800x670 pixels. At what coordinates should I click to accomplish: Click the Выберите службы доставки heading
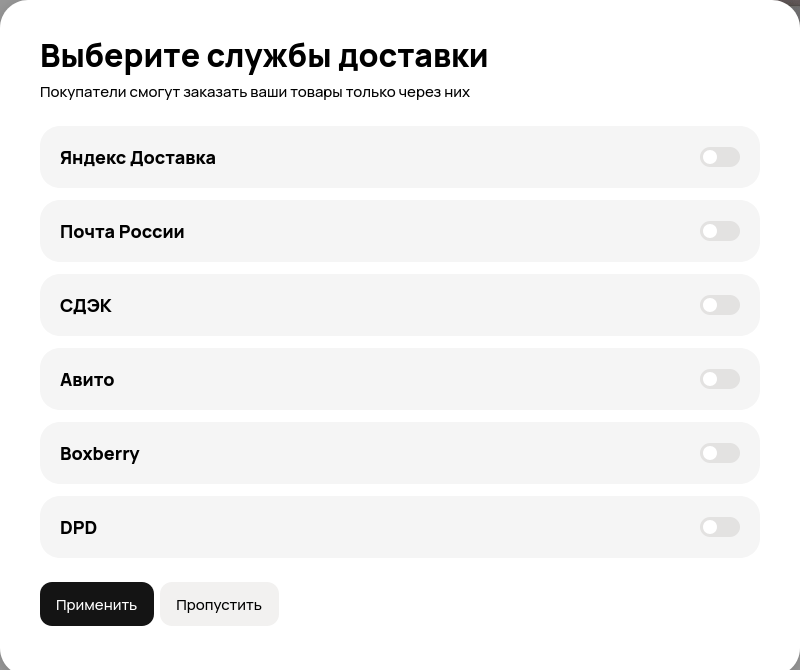(264, 56)
